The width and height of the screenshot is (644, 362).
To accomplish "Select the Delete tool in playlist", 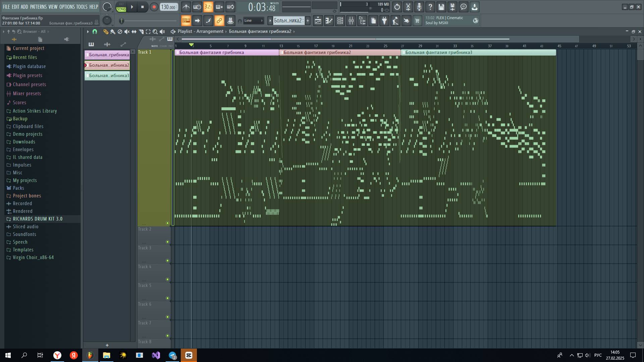I will 120,32.
